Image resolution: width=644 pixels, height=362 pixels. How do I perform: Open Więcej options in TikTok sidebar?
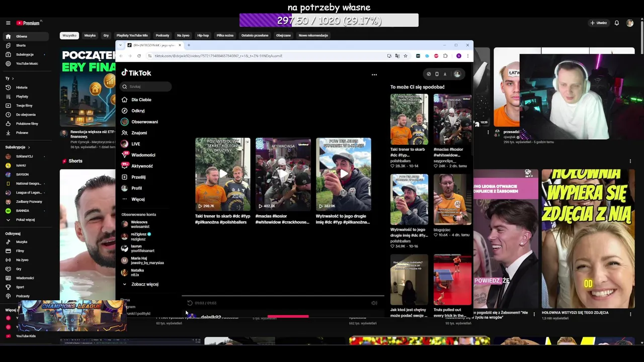[138, 199]
